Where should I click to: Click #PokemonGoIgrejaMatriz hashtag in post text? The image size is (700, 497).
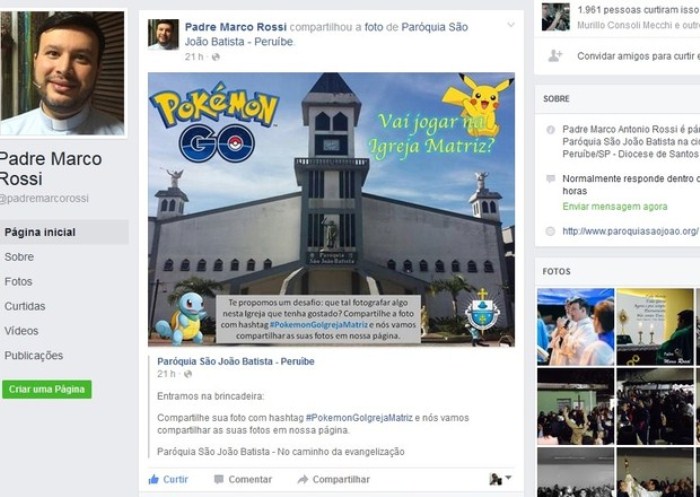click(359, 418)
